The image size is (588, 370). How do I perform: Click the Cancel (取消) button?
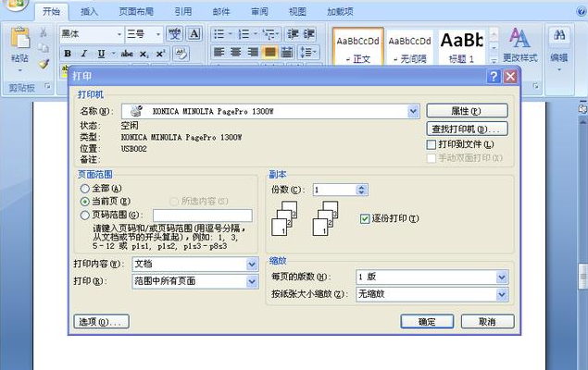pyautogui.click(x=487, y=322)
